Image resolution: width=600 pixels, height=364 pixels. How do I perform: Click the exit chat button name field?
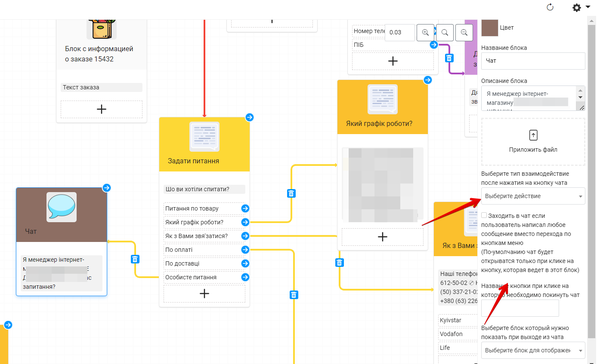[x=520, y=308]
